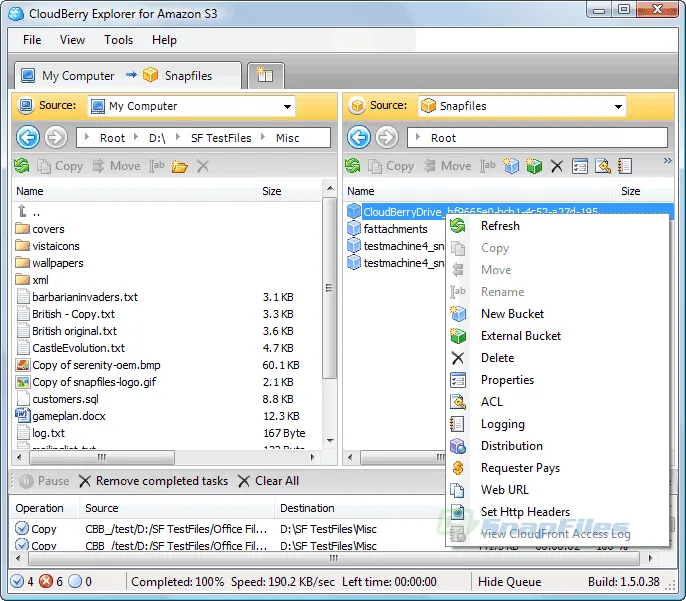Choose Refresh from context menu
Image resolution: width=686 pixels, height=601 pixels.
pyautogui.click(x=557, y=226)
